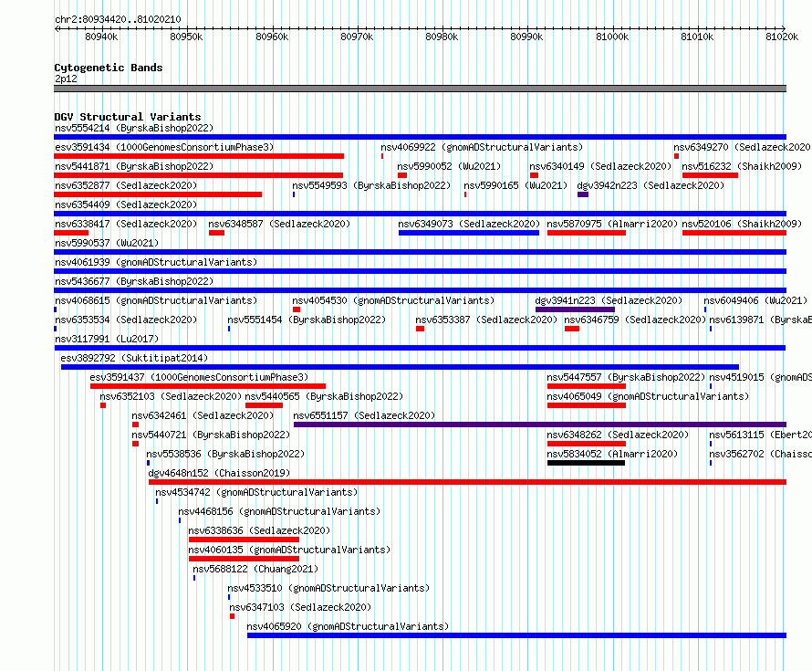Click nsv5436677 (ByrskaBishop2022) label
The height and width of the screenshot is (671, 812).
pyautogui.click(x=134, y=281)
